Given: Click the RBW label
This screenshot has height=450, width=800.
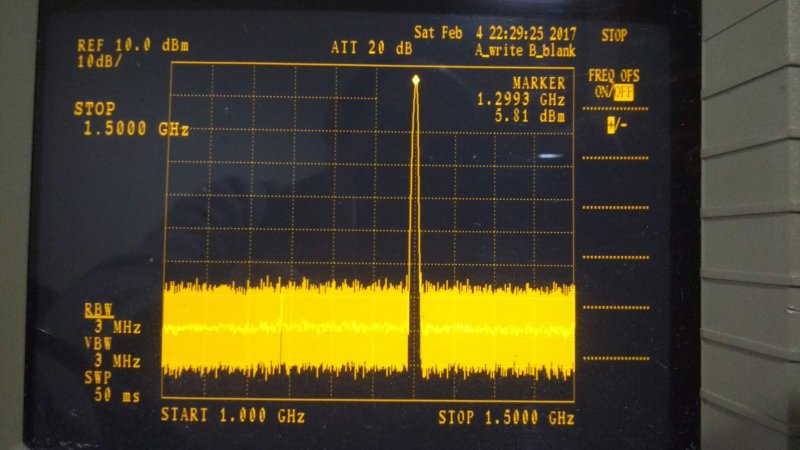Looking at the screenshot, I should [x=99, y=310].
